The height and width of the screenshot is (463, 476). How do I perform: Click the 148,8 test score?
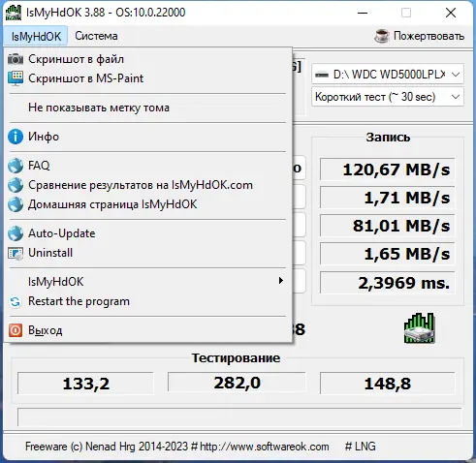tap(387, 384)
